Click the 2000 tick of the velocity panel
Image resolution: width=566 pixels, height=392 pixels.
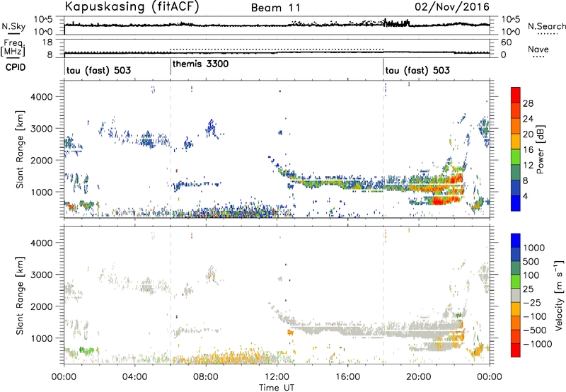click(x=42, y=306)
